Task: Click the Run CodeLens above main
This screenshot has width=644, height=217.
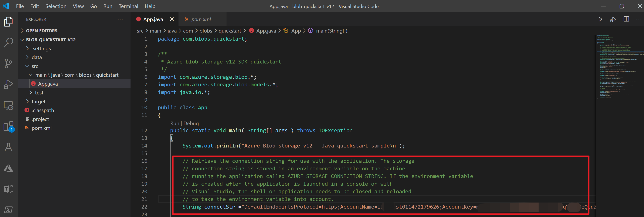Action: [x=175, y=124]
